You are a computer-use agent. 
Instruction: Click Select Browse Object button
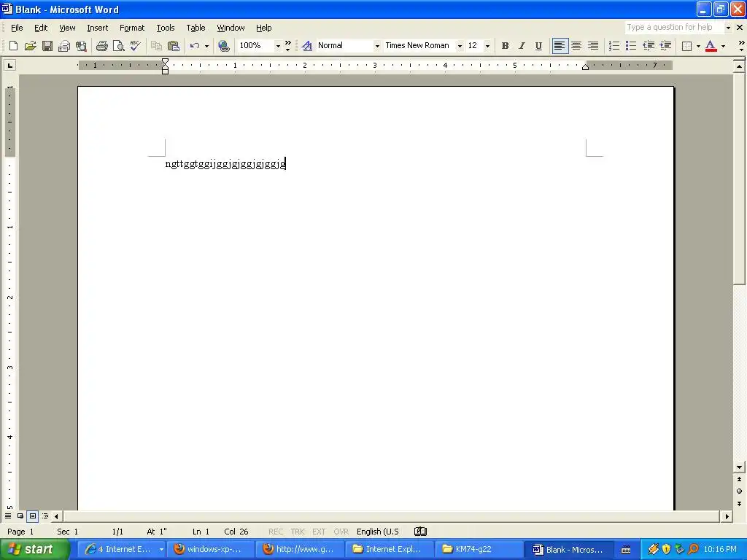coord(739,491)
